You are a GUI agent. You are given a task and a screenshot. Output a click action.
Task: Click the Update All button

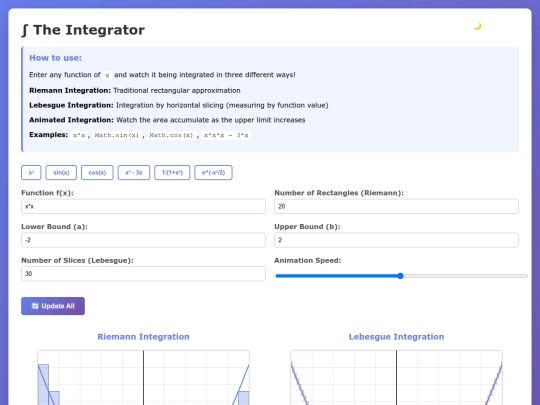click(53, 306)
